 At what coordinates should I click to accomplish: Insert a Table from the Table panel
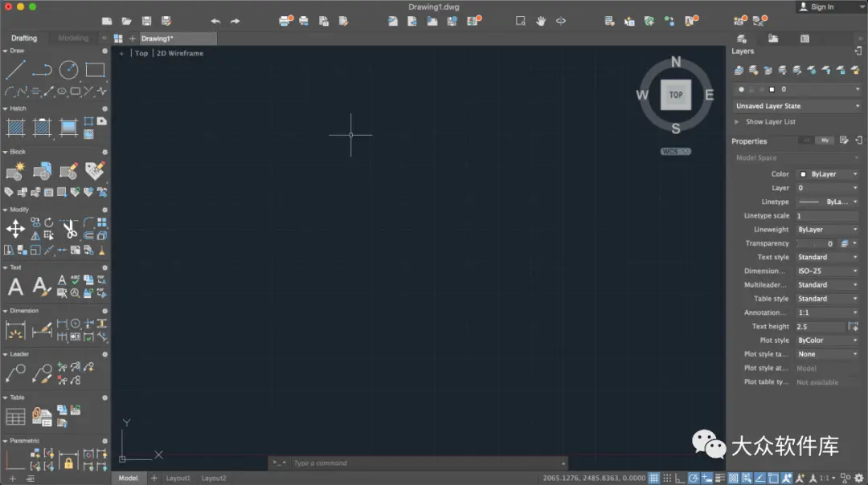(15, 417)
